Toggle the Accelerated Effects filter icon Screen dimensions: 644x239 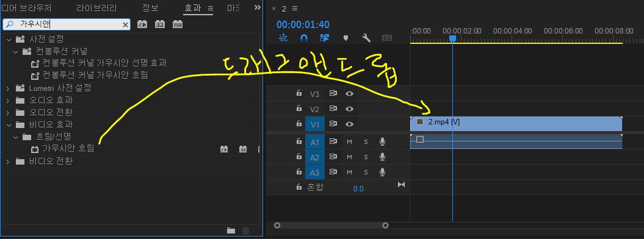pyautogui.click(x=142, y=24)
